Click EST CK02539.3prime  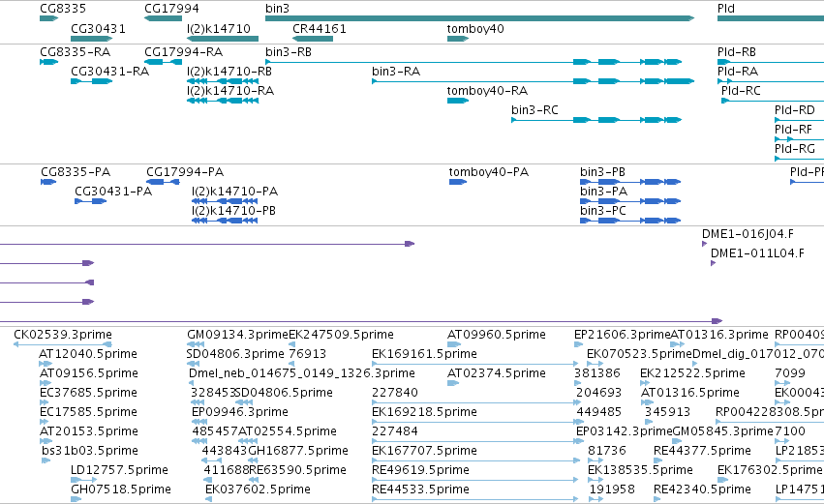63,335
